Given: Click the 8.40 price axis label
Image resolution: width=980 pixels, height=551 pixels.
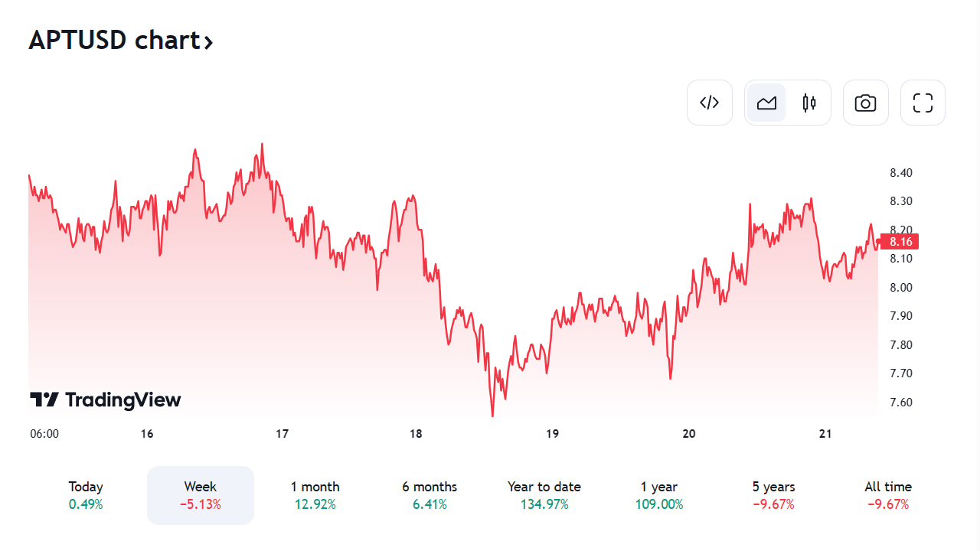Looking at the screenshot, I should (901, 173).
